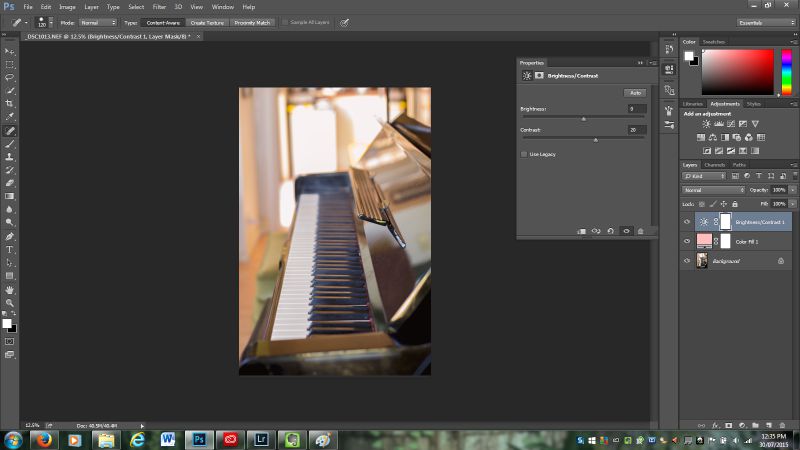
Task: Open the Filter menu
Action: click(x=159, y=7)
